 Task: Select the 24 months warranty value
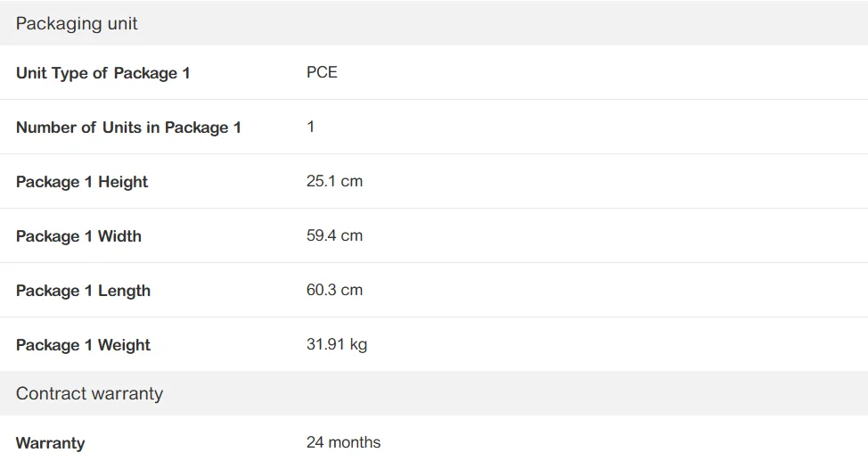click(x=343, y=443)
